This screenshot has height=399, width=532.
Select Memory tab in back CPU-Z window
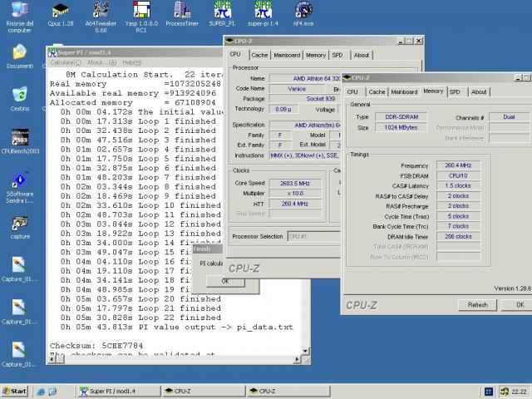pos(316,56)
